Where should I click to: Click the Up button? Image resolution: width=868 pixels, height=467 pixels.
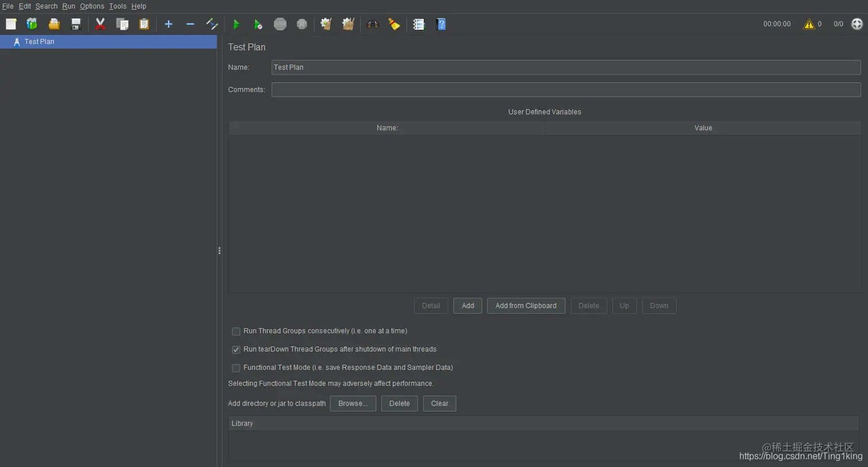[x=624, y=306]
